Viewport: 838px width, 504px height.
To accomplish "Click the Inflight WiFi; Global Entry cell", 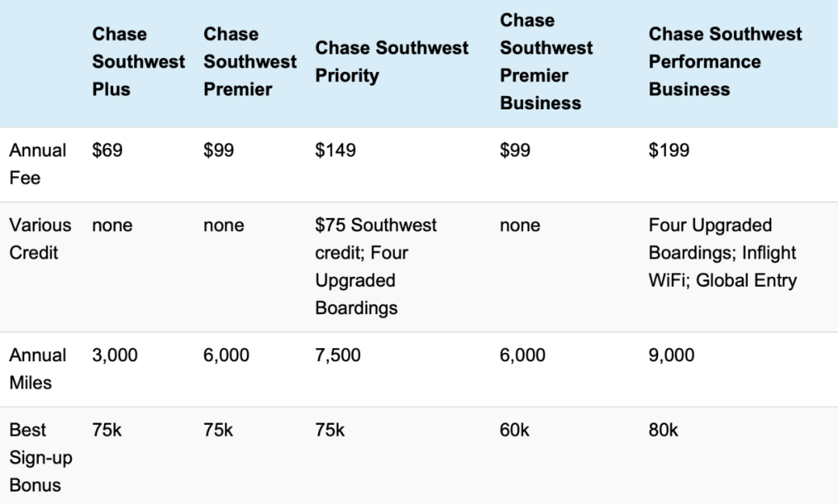I will [722, 253].
